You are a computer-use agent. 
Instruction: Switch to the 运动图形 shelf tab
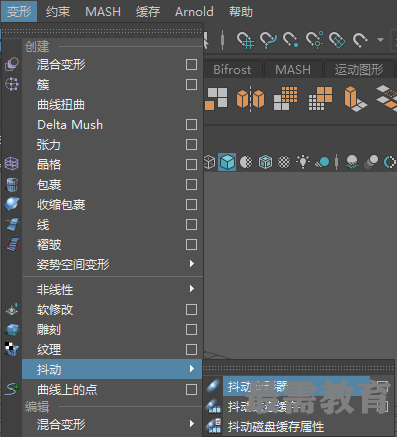coord(359,70)
